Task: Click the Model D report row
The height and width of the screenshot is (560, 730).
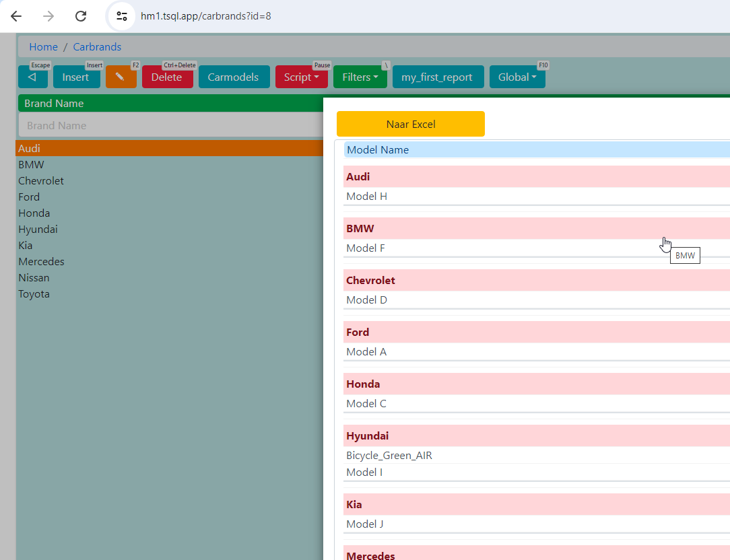Action: pyautogui.click(x=537, y=300)
